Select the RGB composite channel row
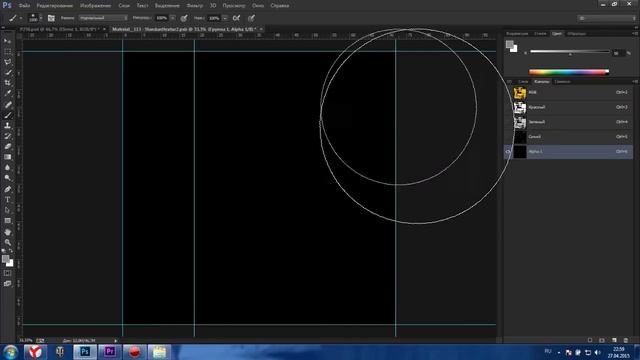This screenshot has width=640, height=360. tap(569, 93)
